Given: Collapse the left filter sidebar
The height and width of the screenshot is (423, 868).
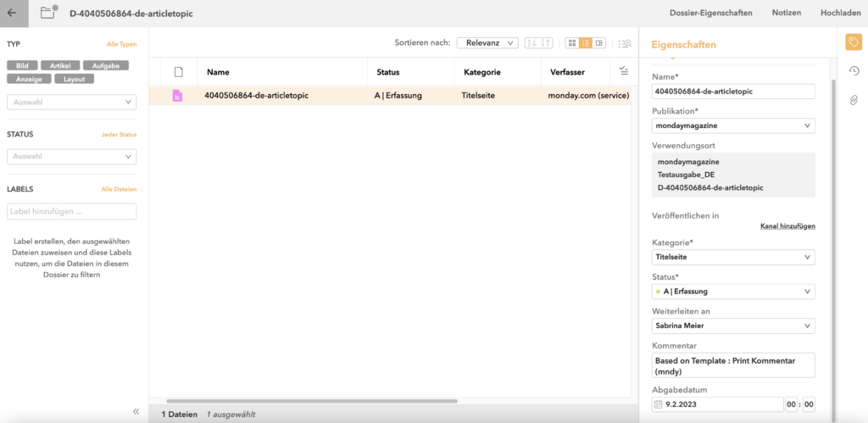Looking at the screenshot, I should click(136, 411).
